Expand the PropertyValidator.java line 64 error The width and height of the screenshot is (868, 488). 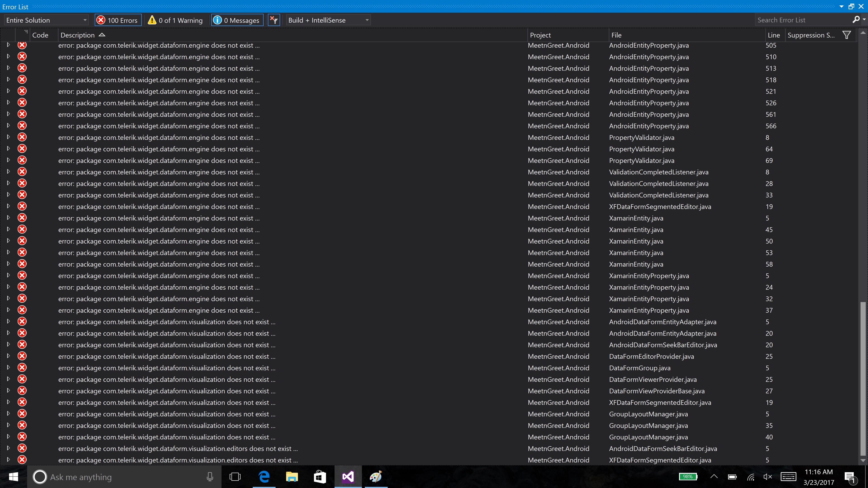pos(8,148)
